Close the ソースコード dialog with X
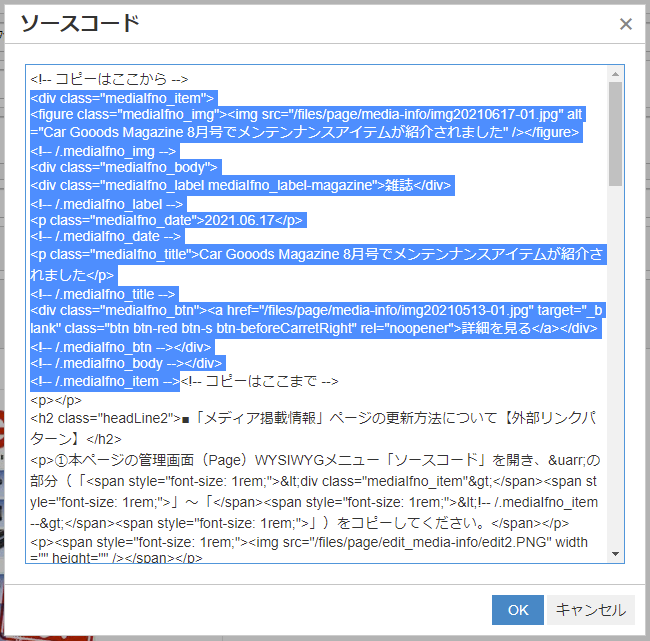Viewport: 650px width, 641px height. click(x=625, y=25)
